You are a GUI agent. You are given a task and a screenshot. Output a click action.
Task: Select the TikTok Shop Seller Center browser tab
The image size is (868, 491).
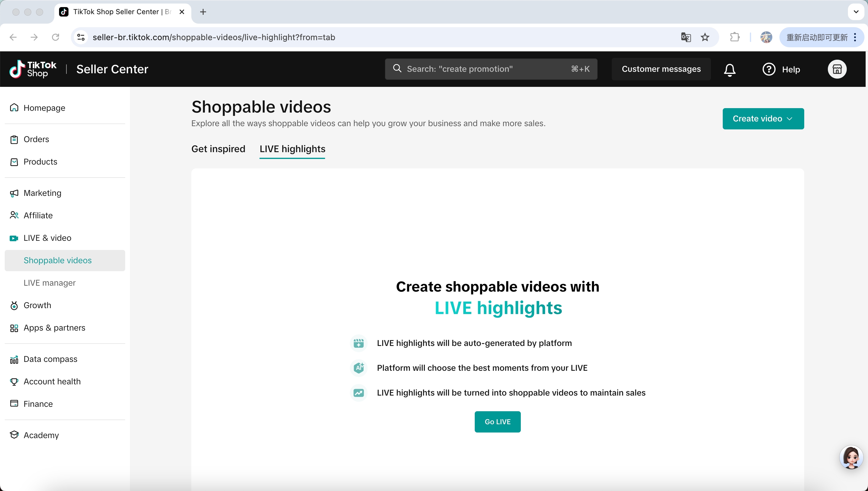[123, 12]
